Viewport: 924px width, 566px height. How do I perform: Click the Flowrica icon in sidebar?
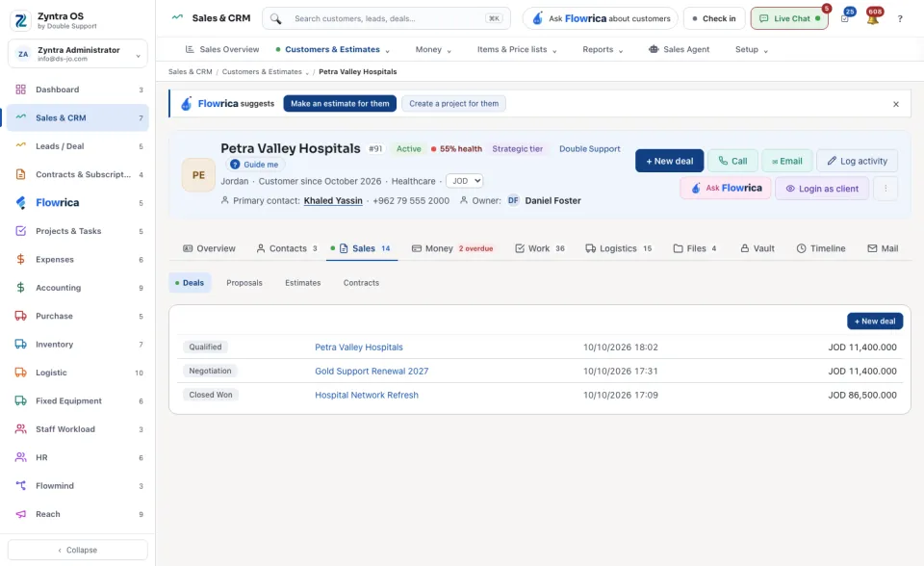(20, 203)
